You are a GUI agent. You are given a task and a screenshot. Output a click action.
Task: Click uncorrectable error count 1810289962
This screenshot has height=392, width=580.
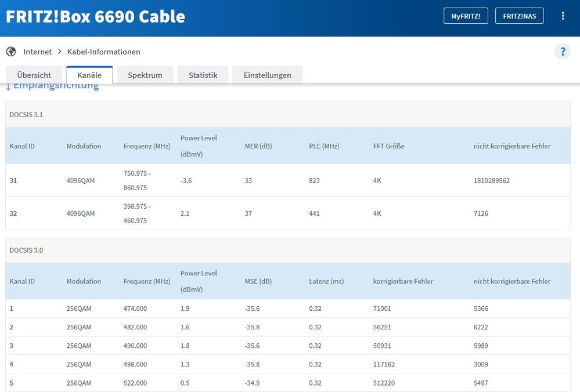(x=491, y=180)
